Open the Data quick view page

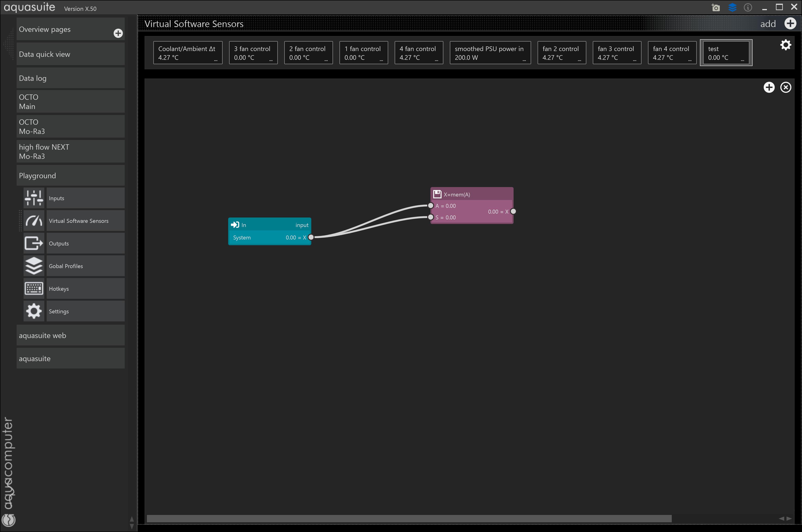(71, 54)
